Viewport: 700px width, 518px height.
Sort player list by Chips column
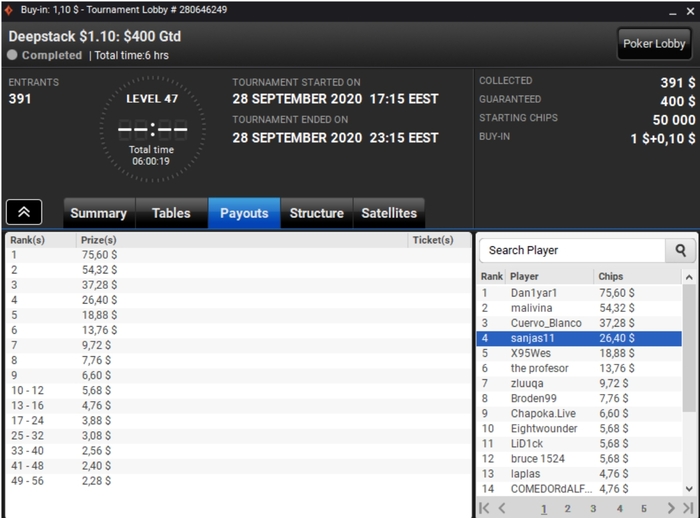611,276
